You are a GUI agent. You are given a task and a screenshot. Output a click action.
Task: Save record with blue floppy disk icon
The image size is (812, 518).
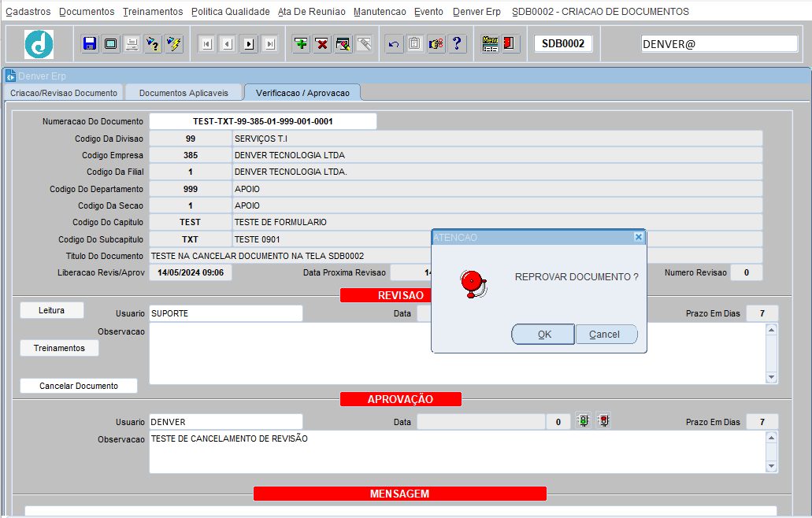click(x=90, y=44)
